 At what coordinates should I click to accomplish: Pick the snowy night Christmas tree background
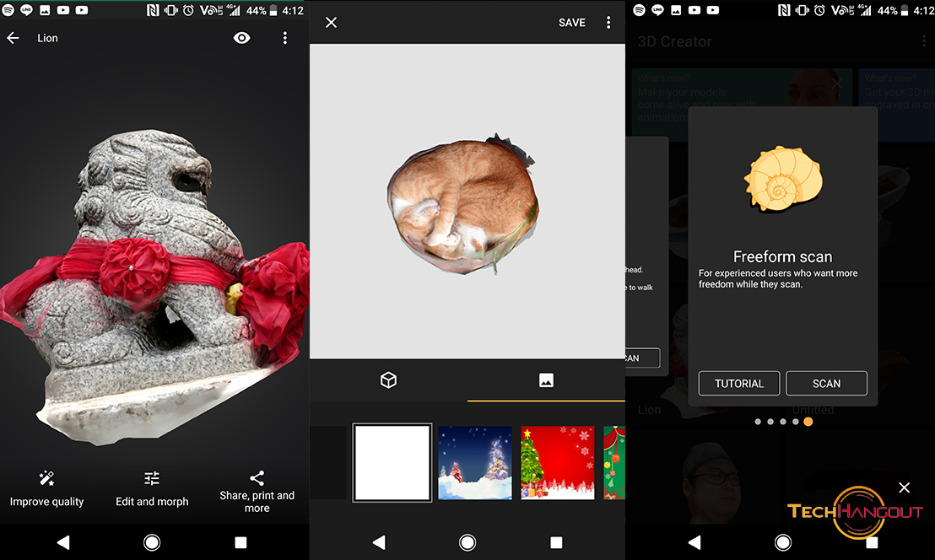474,463
